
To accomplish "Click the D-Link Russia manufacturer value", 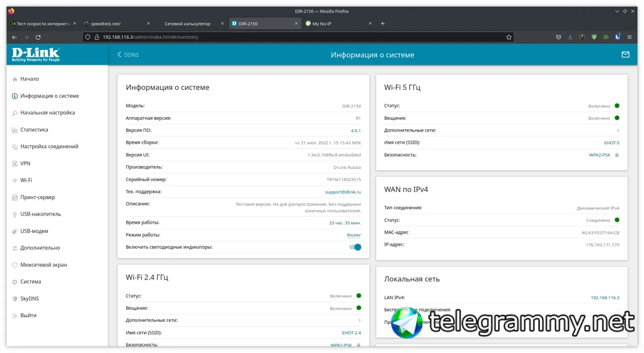I will (347, 167).
